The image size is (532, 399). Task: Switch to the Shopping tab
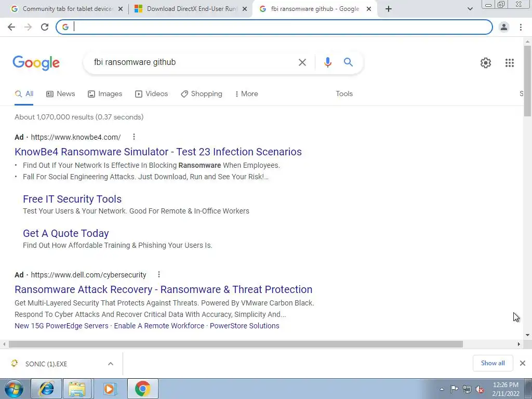click(202, 94)
